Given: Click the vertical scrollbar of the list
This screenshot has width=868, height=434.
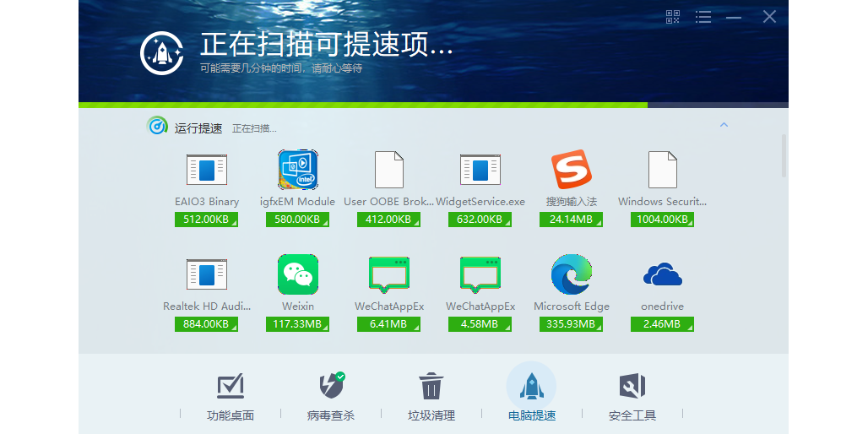Looking at the screenshot, I should [784, 155].
